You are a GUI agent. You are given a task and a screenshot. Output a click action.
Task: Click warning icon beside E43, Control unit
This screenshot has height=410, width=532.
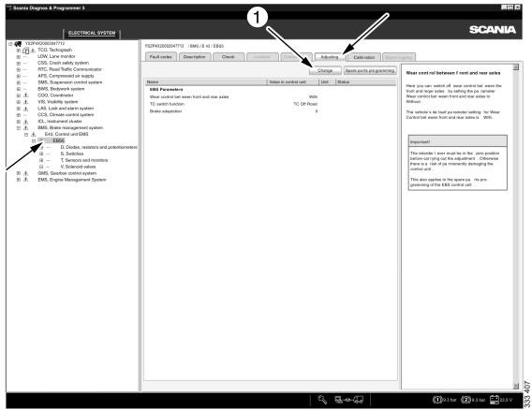tap(34, 134)
